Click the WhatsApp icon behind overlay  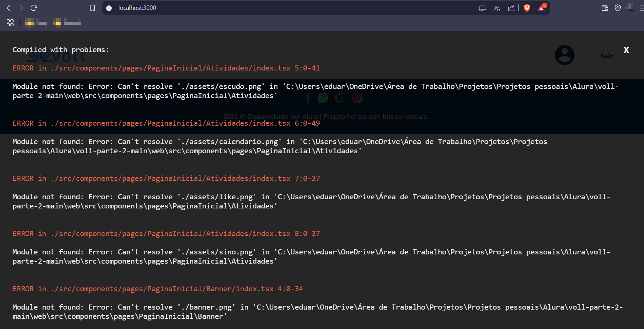click(x=323, y=98)
